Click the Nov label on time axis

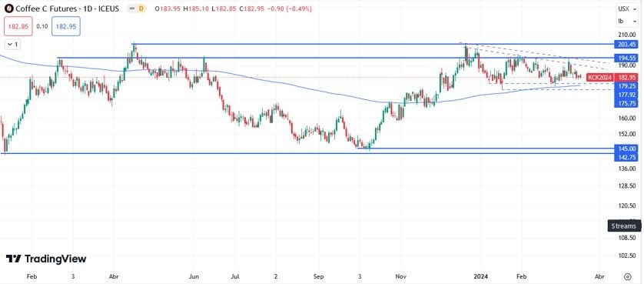click(401, 276)
